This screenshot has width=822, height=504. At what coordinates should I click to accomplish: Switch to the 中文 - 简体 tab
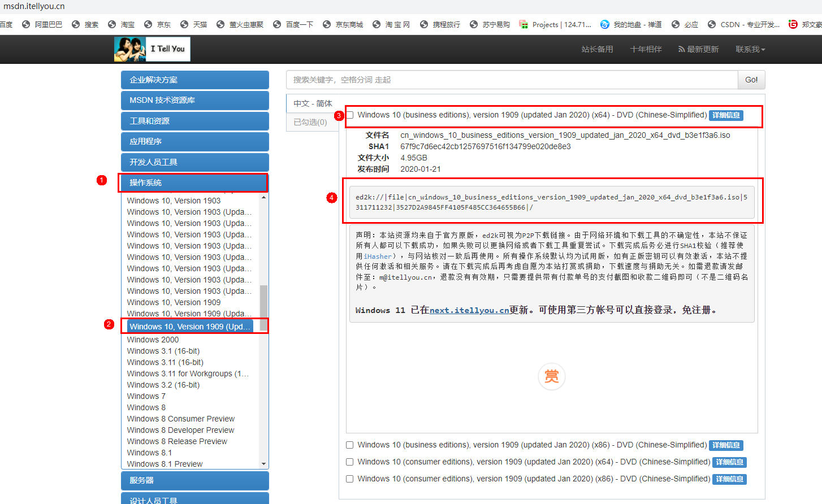[313, 103]
